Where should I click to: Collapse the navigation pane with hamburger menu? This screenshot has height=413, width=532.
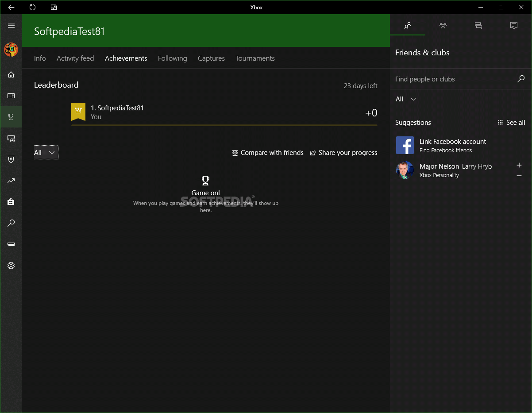(11, 25)
